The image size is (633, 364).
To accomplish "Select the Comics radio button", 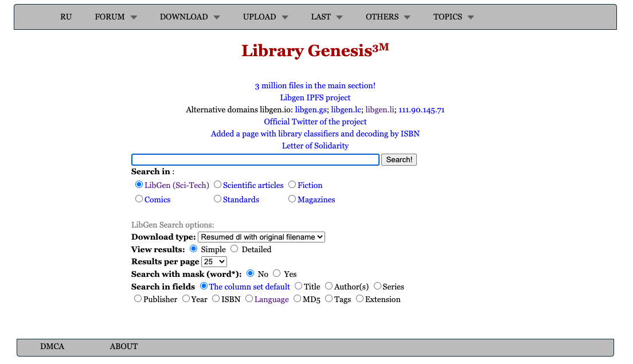I will coord(139,198).
